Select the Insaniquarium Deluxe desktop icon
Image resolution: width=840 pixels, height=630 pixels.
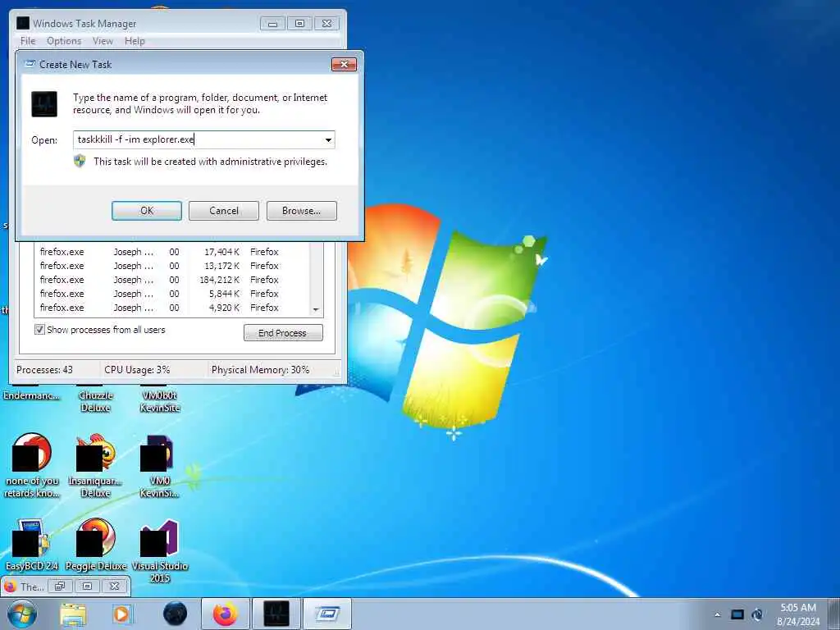[96, 466]
